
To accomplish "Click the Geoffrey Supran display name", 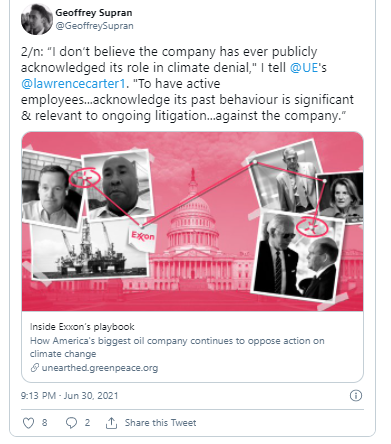I will tap(94, 13).
